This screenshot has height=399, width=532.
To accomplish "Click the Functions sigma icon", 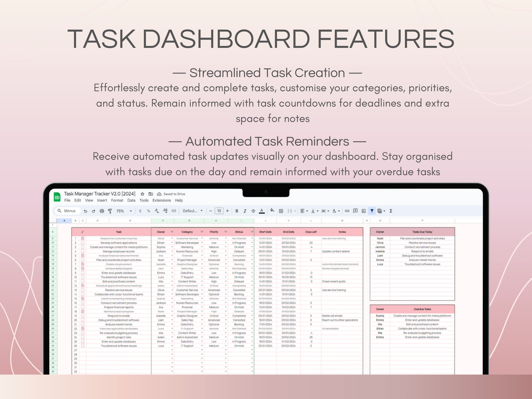I will pyautogui.click(x=391, y=211).
